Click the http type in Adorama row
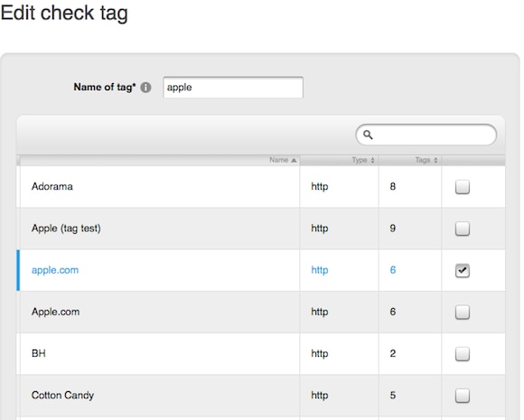 click(320, 186)
